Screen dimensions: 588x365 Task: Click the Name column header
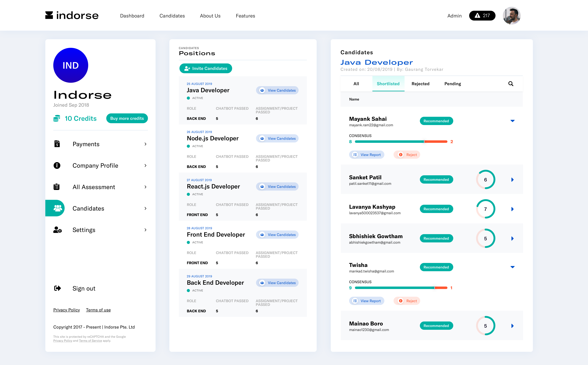pyautogui.click(x=354, y=99)
